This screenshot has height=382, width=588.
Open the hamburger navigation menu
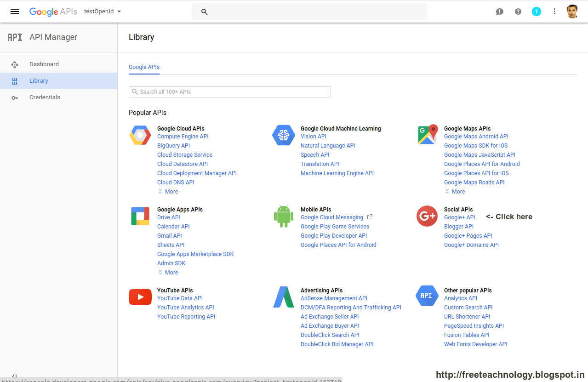[15, 11]
